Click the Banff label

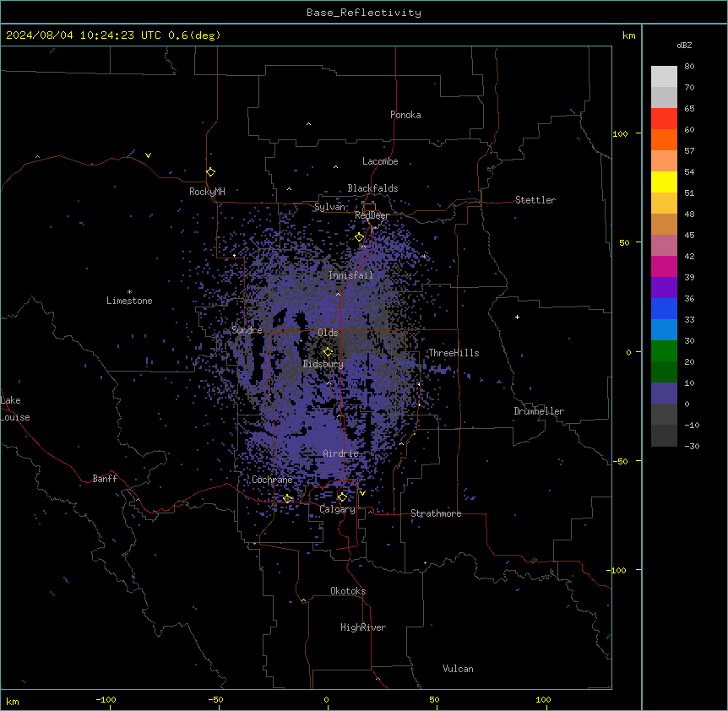coord(105,479)
